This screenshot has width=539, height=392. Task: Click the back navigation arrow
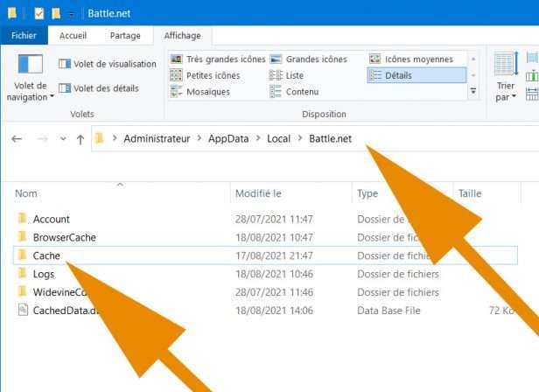[17, 139]
